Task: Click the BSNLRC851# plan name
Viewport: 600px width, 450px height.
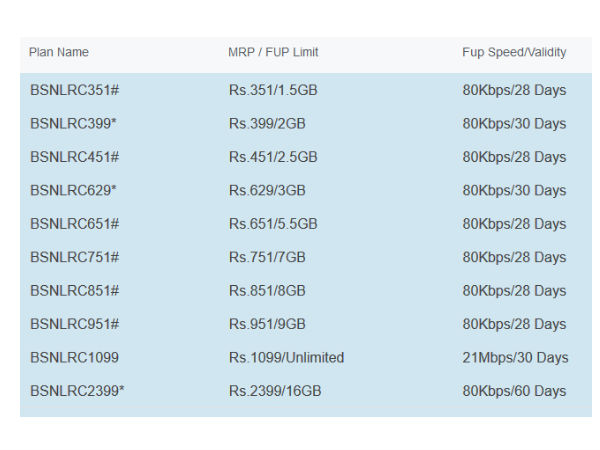Action: coord(75,290)
